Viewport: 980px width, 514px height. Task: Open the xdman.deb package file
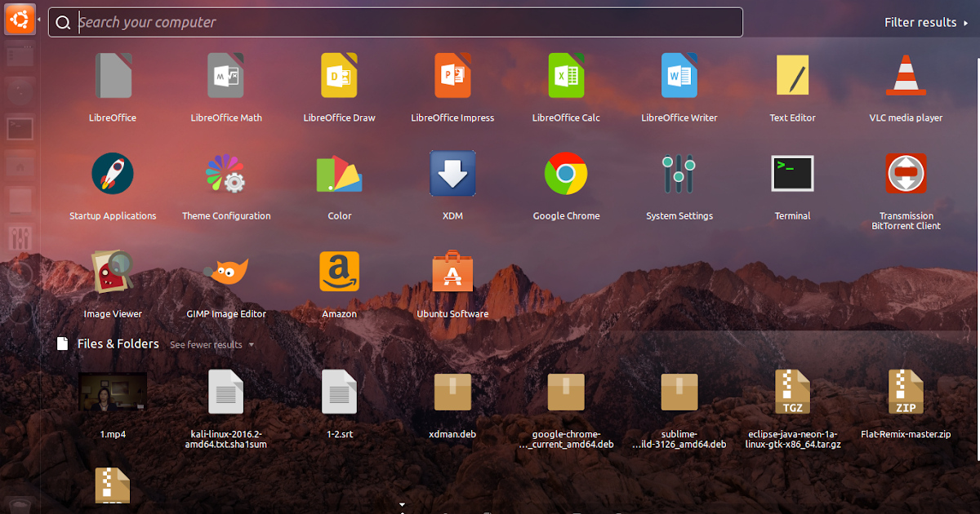click(452, 392)
